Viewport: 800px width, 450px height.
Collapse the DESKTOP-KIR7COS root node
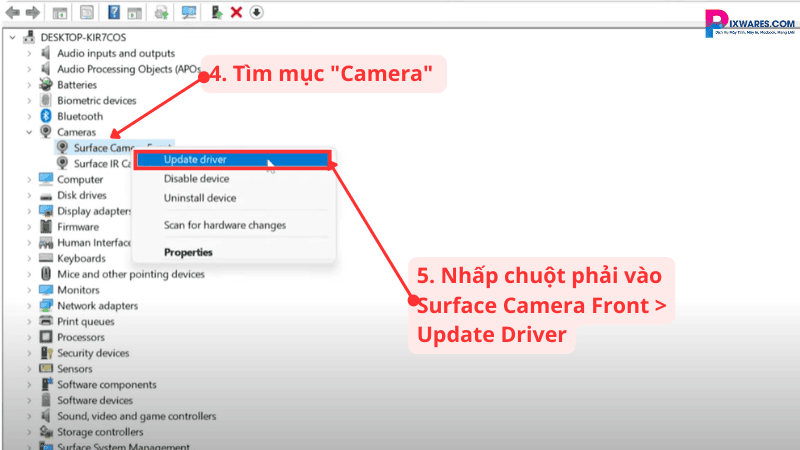coord(11,37)
